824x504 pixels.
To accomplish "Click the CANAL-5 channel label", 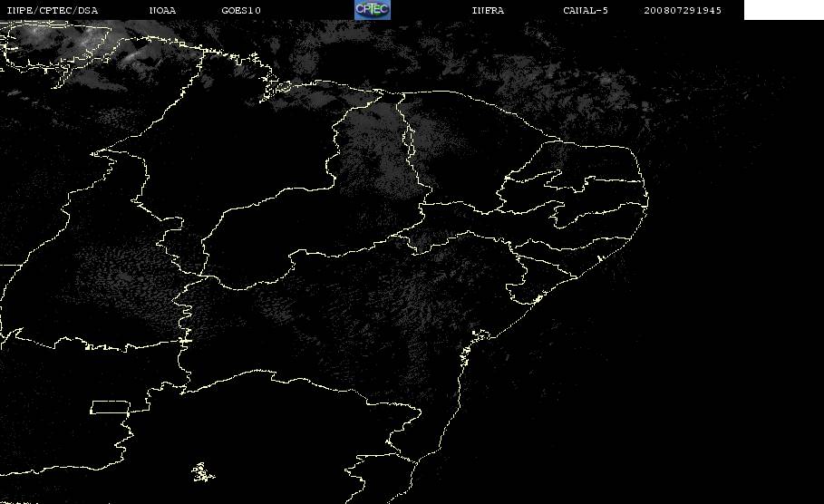I will coord(586,11).
